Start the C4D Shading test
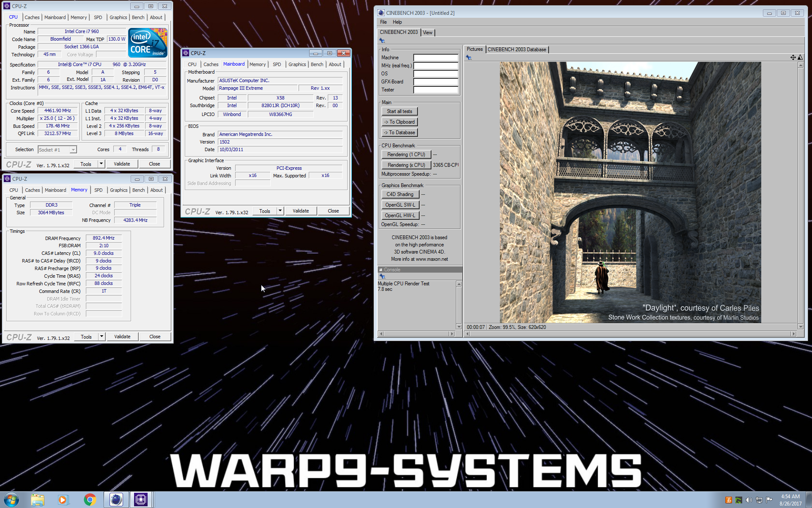The height and width of the screenshot is (508, 812). [x=400, y=194]
